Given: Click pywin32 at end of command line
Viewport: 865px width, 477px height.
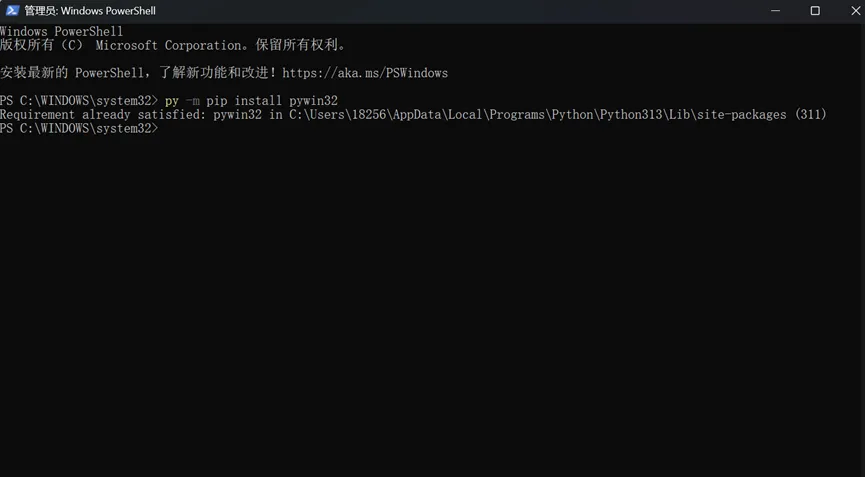Looking at the screenshot, I should [313, 101].
